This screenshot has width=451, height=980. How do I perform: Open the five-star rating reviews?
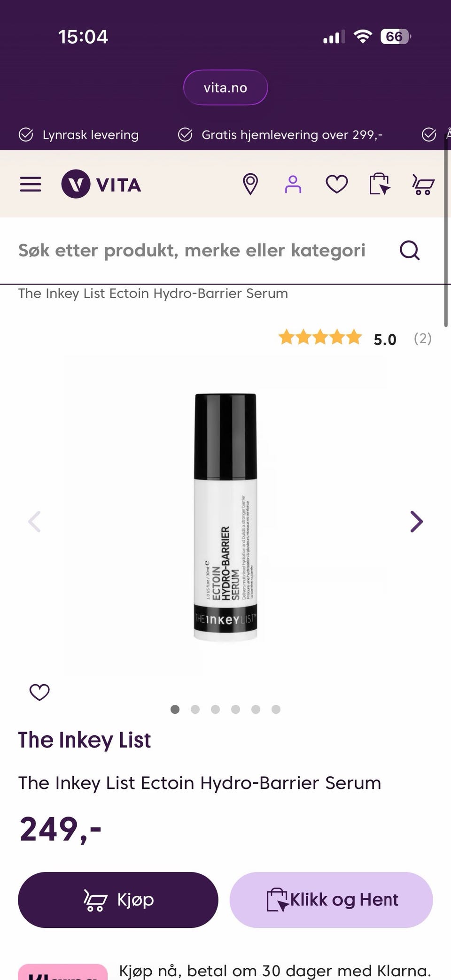pyautogui.click(x=355, y=338)
